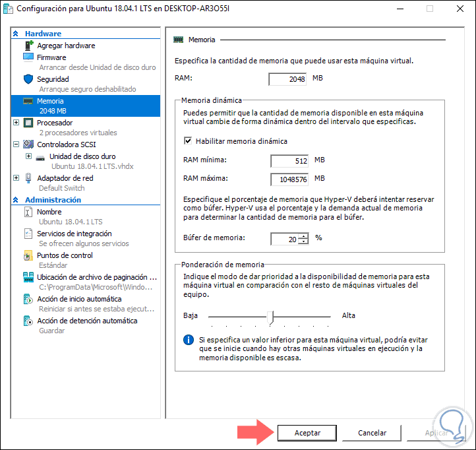Click the blue information icon
This screenshot has width=476, height=450.
click(189, 340)
